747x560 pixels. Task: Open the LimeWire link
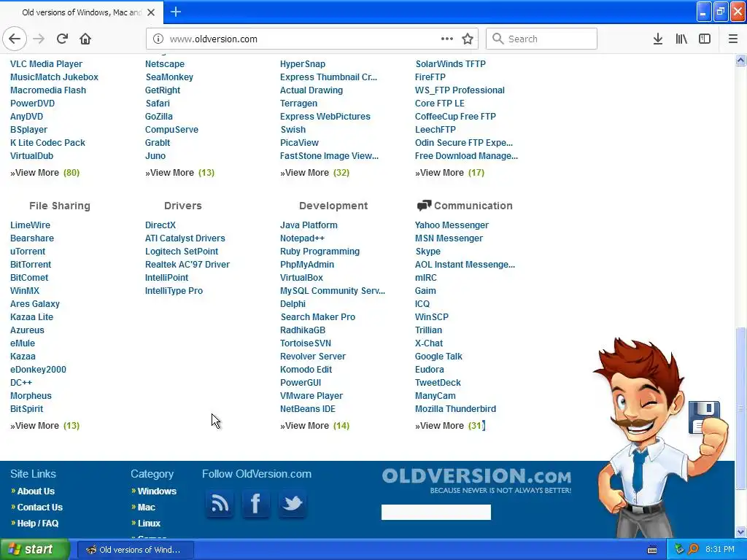pos(30,225)
